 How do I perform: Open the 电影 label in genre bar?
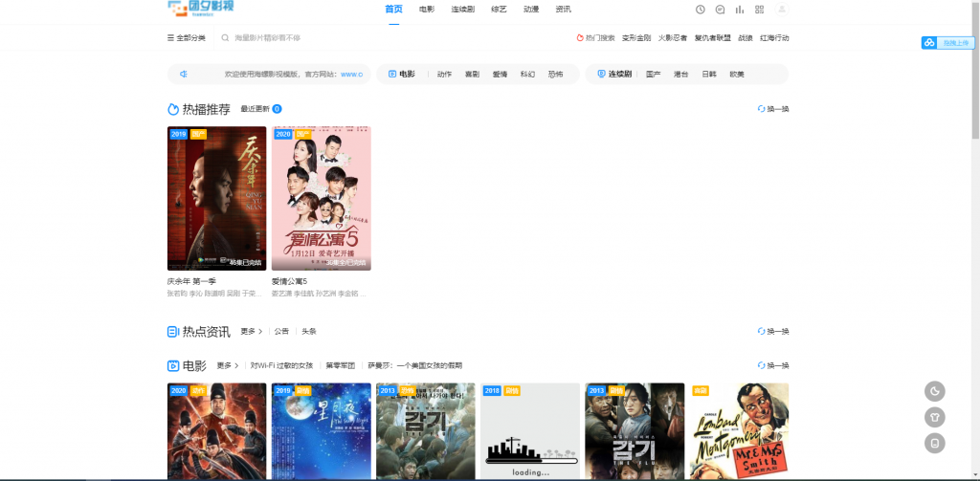(402, 75)
